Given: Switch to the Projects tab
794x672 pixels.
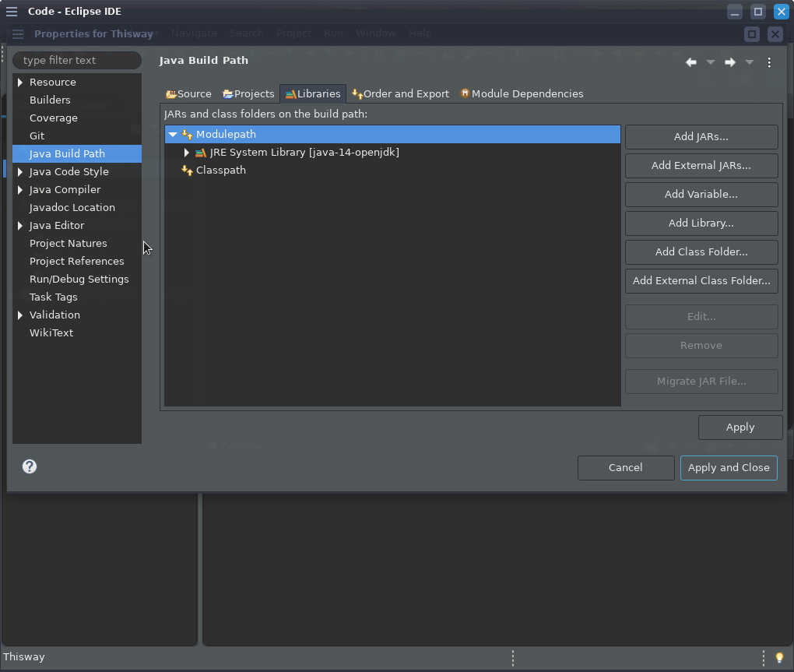Looking at the screenshot, I should click(248, 93).
